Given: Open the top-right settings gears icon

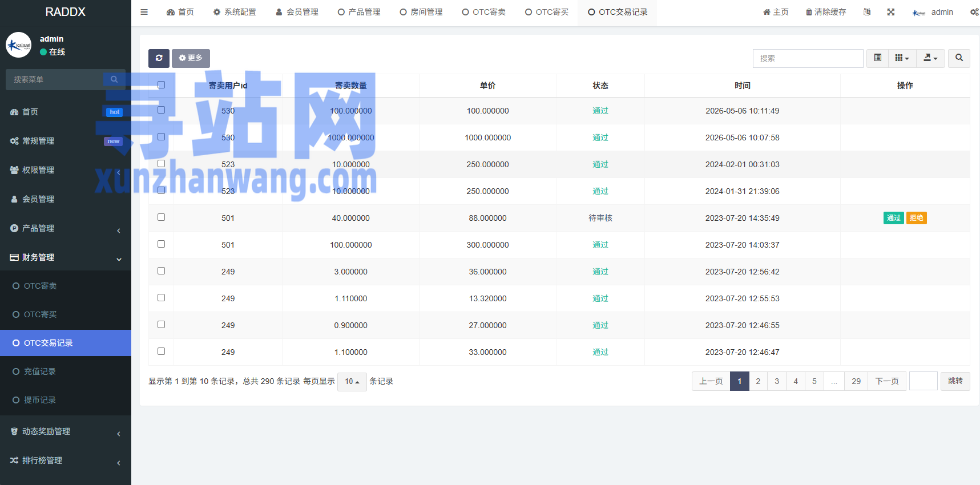Looking at the screenshot, I should point(974,12).
